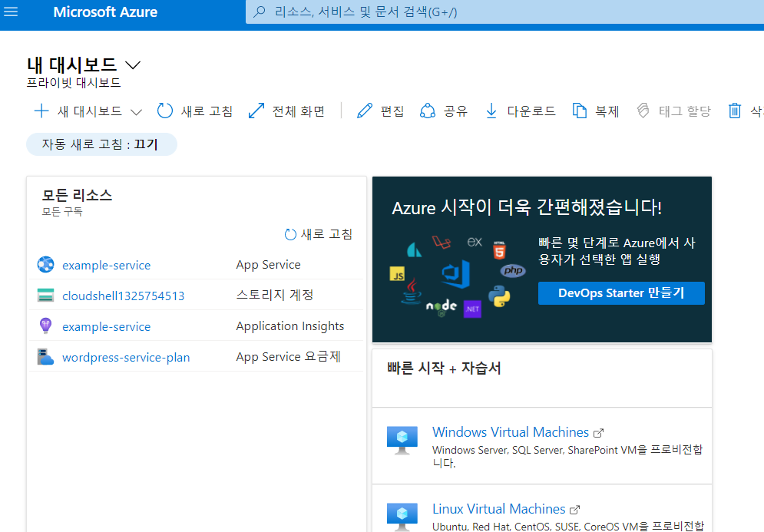Focus the resource and service search box
This screenshot has height=532, width=764.
pyautogui.click(x=504, y=12)
